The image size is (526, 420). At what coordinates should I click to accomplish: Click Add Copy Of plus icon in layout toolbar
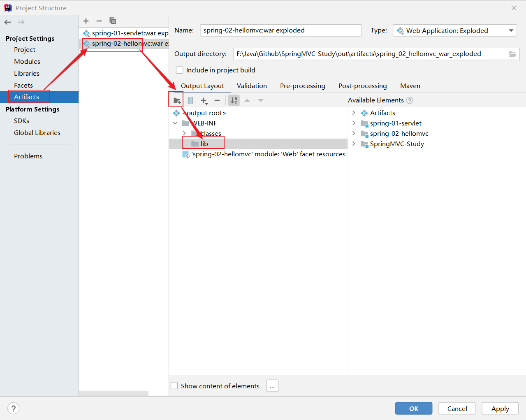[204, 100]
